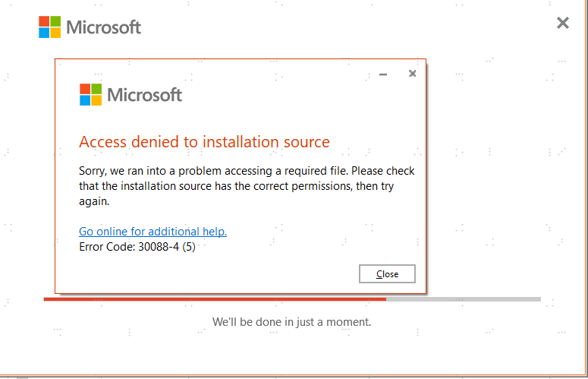Viewport: 588px width, 379px height.
Task: Click the 'Microsoft' wordmark in the dialog
Action: pyautogui.click(x=144, y=95)
